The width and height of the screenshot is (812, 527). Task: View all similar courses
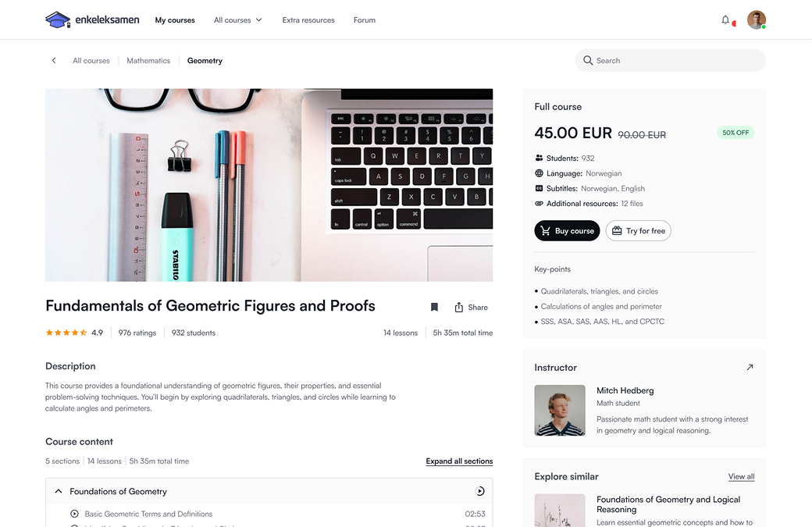[741, 477]
